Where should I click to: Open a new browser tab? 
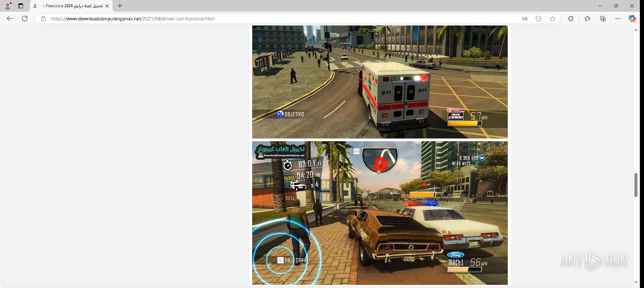pos(120,6)
